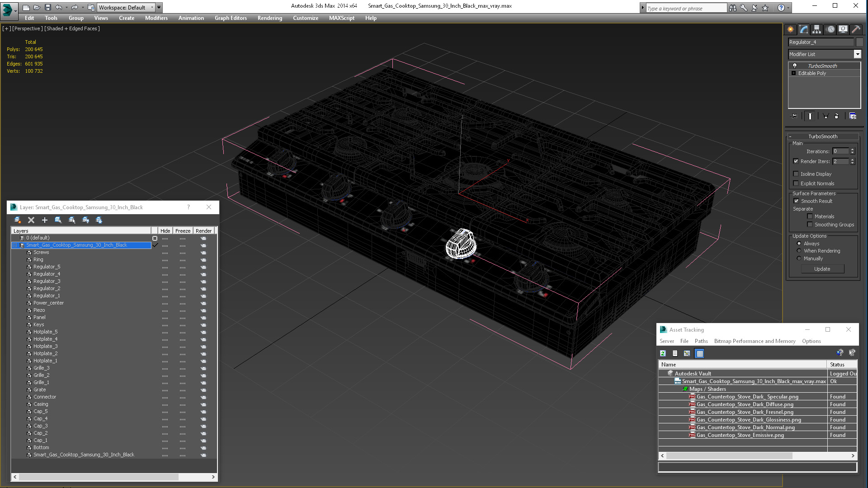The height and width of the screenshot is (488, 868).
Task: Enable Separate by Materials checkbox
Action: tap(810, 216)
